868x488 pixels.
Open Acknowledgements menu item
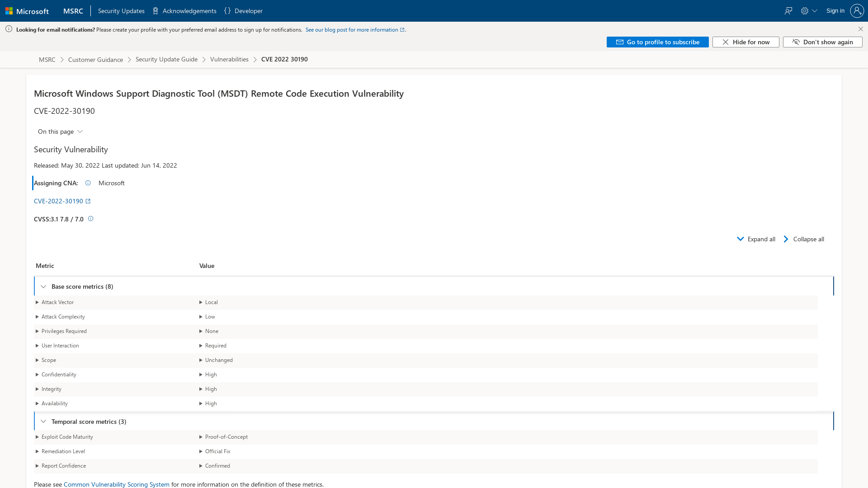tap(184, 11)
